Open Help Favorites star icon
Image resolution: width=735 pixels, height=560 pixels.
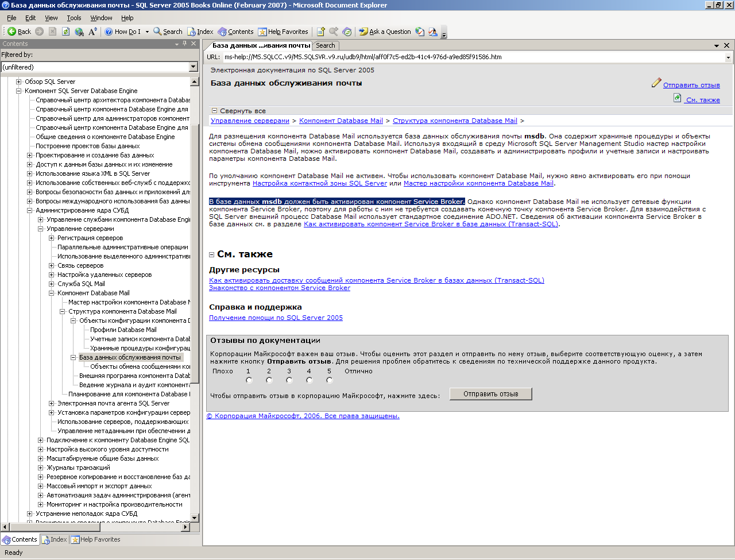click(x=262, y=32)
